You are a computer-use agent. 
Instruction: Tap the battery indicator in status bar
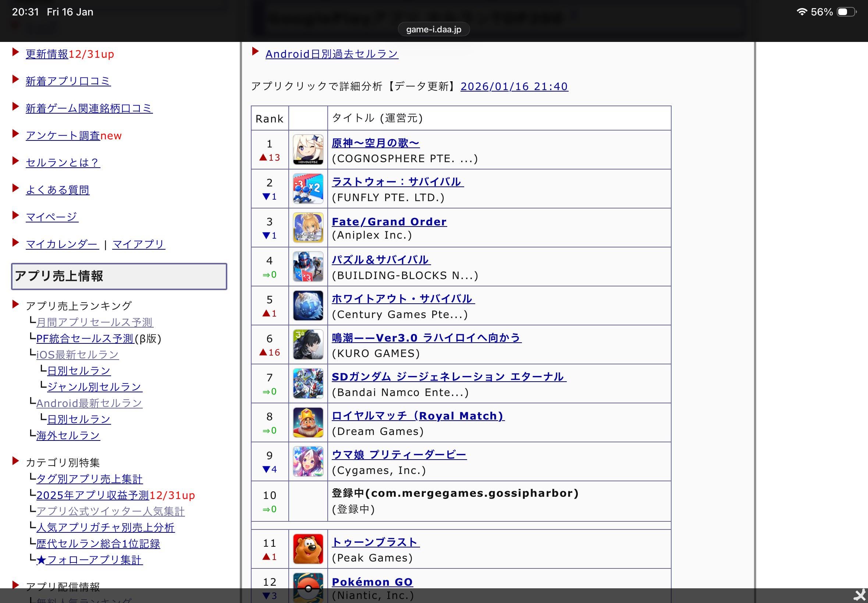[846, 12]
